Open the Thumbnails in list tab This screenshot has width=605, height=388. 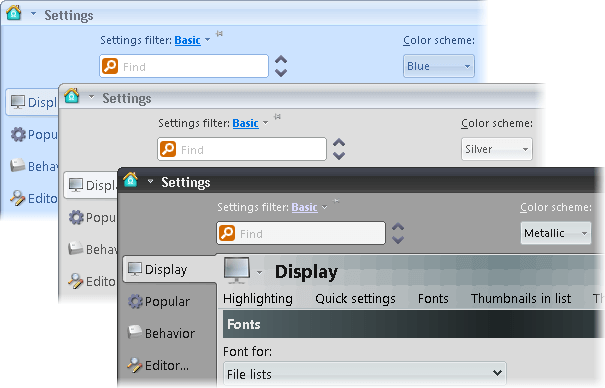(x=521, y=299)
